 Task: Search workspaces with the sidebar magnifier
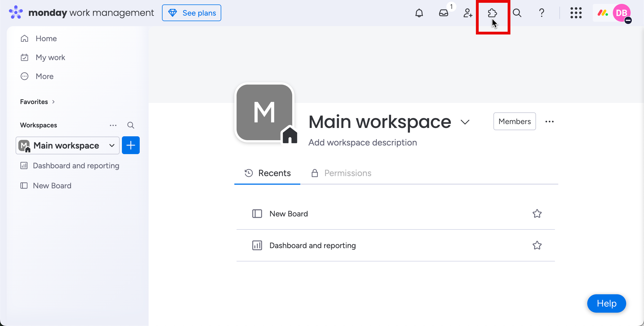point(131,125)
